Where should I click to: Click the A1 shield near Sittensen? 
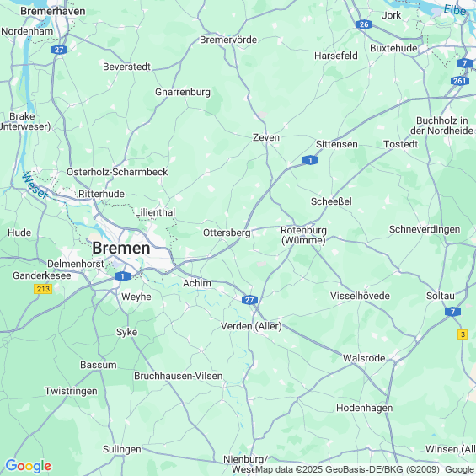310,160
